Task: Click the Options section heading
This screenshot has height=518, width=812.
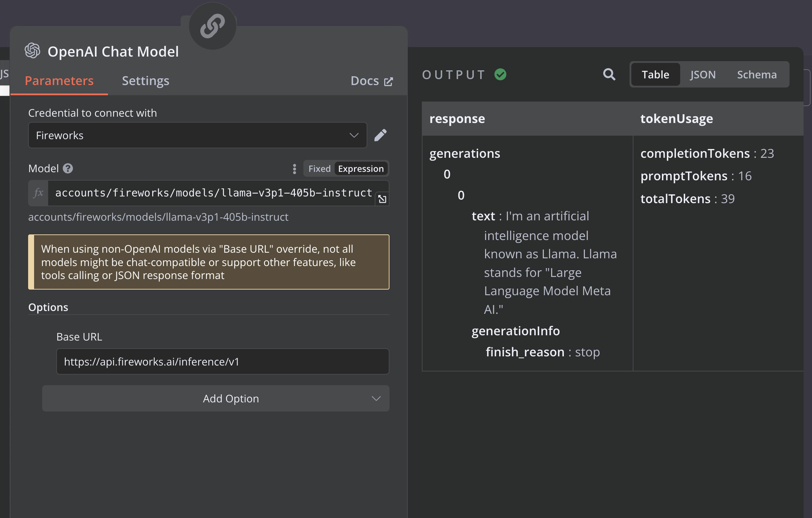Action: (48, 307)
